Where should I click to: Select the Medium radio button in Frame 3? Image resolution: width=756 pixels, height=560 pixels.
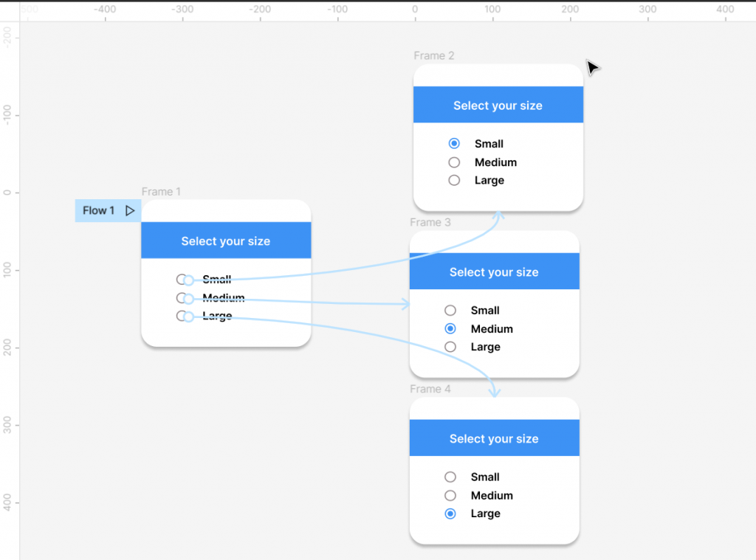pos(450,328)
